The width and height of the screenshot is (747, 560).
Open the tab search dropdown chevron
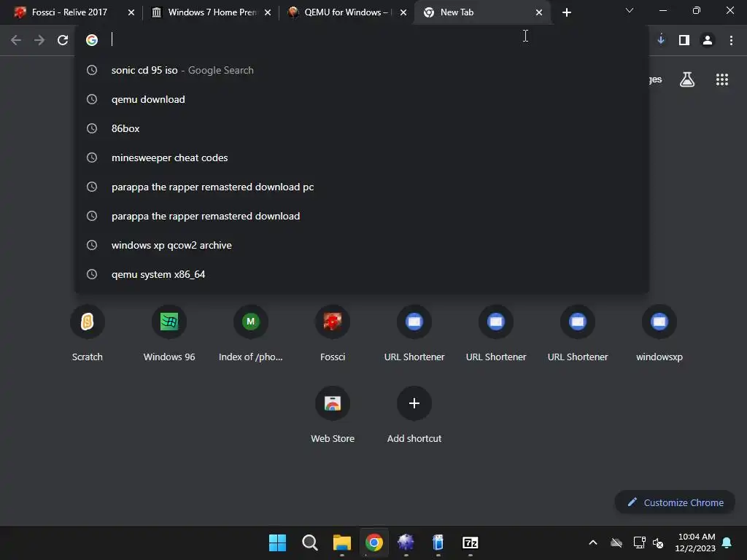[x=630, y=10]
